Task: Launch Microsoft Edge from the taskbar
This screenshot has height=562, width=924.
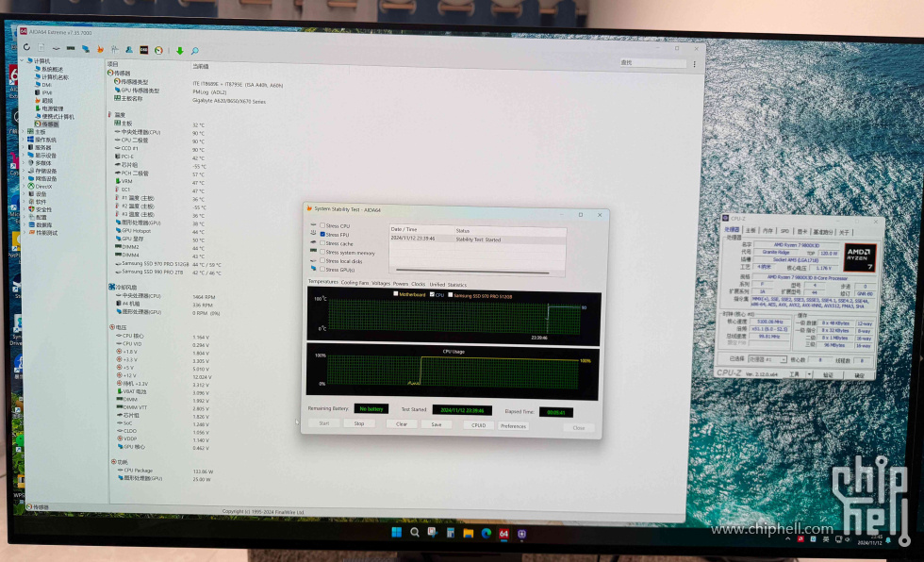Action: click(x=487, y=533)
